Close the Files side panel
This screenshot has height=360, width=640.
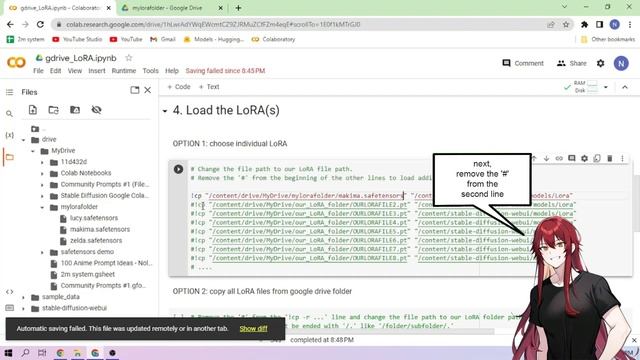[x=148, y=90]
